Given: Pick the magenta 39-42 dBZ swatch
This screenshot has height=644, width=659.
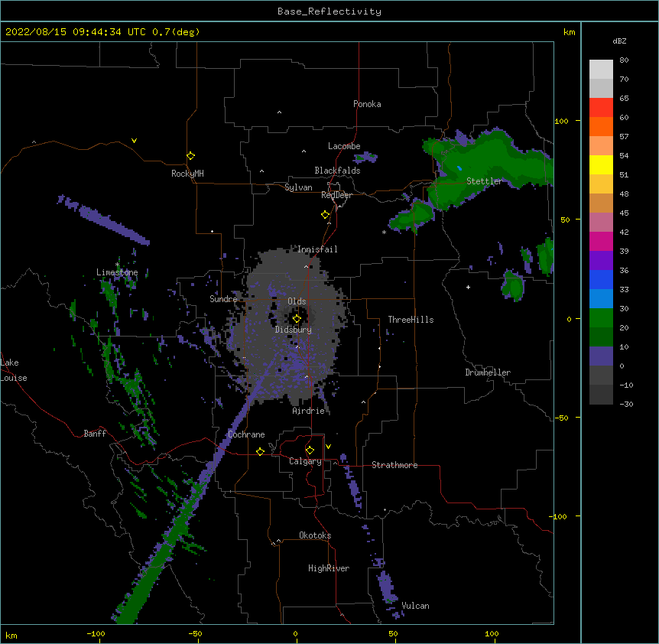Looking at the screenshot, I should 601,241.
